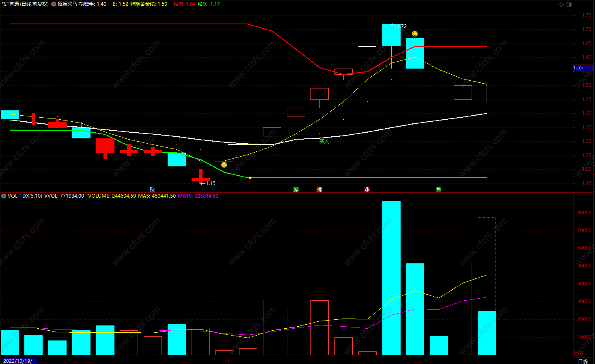The height and width of the screenshot is (364, 595).
Task: Click the 80000 volume axis label
Action: click(584, 213)
